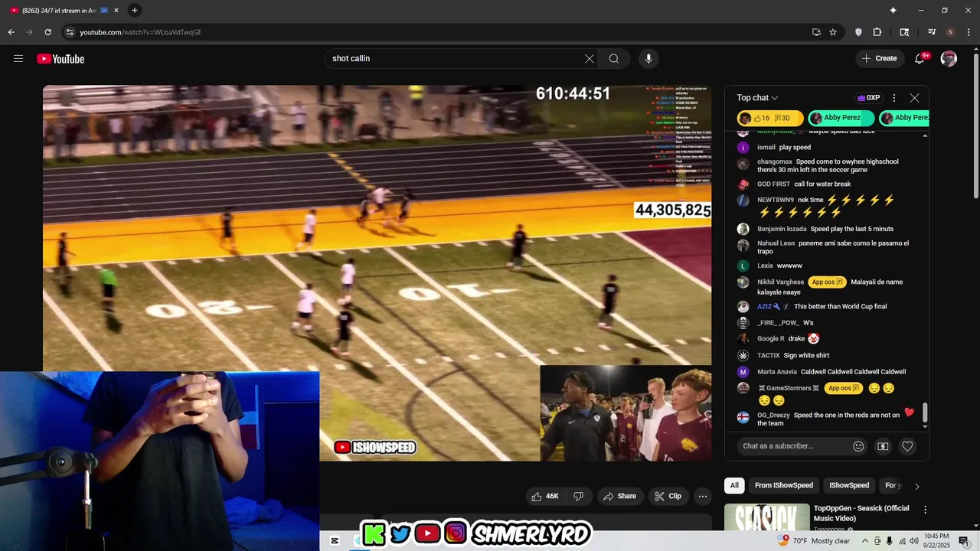
Task: Open Windows notification center icon
Action: (x=963, y=541)
